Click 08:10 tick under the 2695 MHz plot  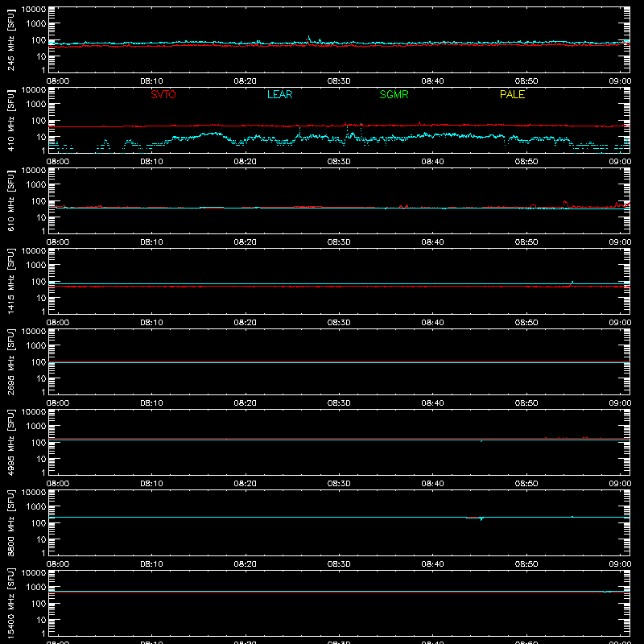click(x=151, y=403)
